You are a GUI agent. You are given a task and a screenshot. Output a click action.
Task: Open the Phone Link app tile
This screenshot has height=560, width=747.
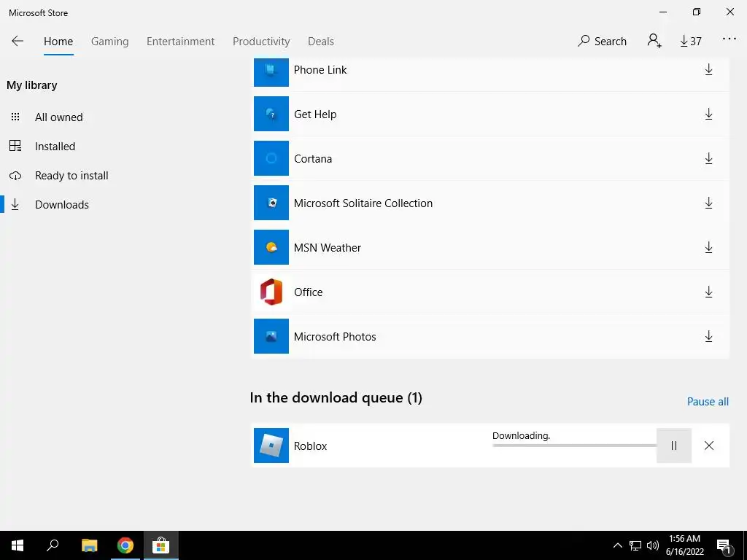pos(271,72)
